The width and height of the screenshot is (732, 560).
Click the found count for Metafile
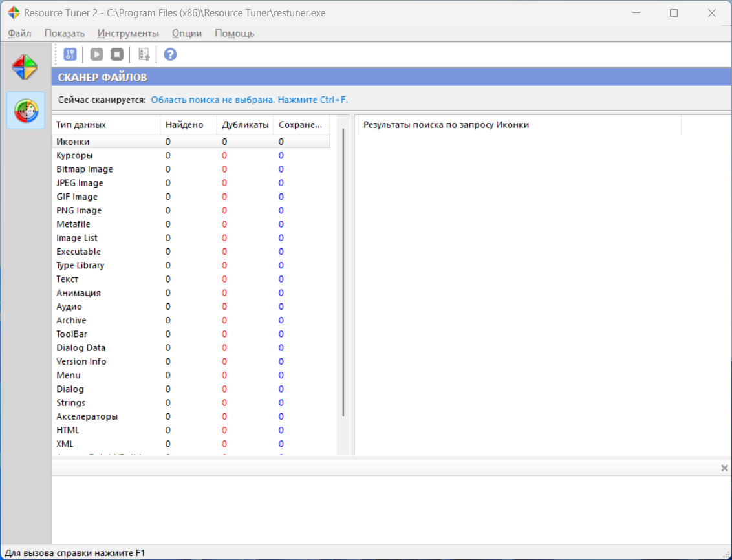click(x=168, y=224)
